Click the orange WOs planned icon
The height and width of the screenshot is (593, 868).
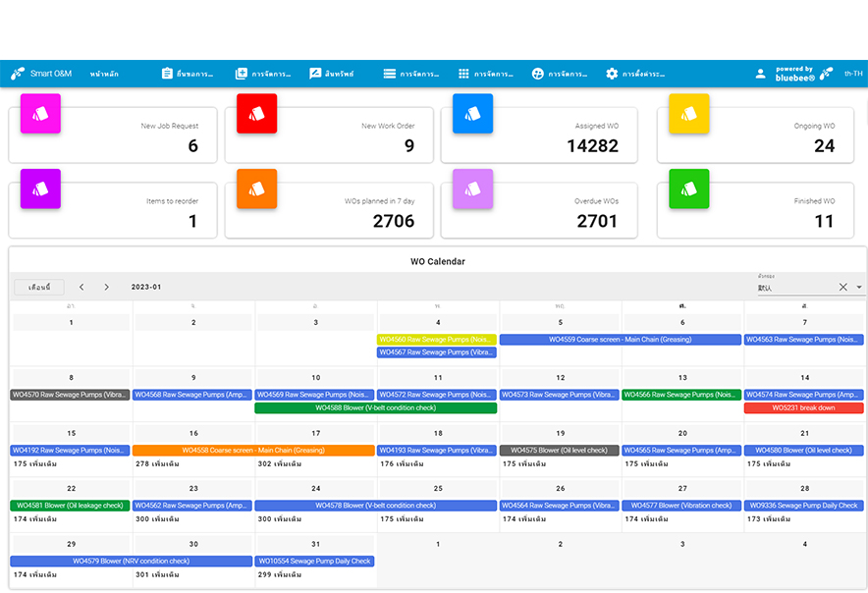coord(256,189)
